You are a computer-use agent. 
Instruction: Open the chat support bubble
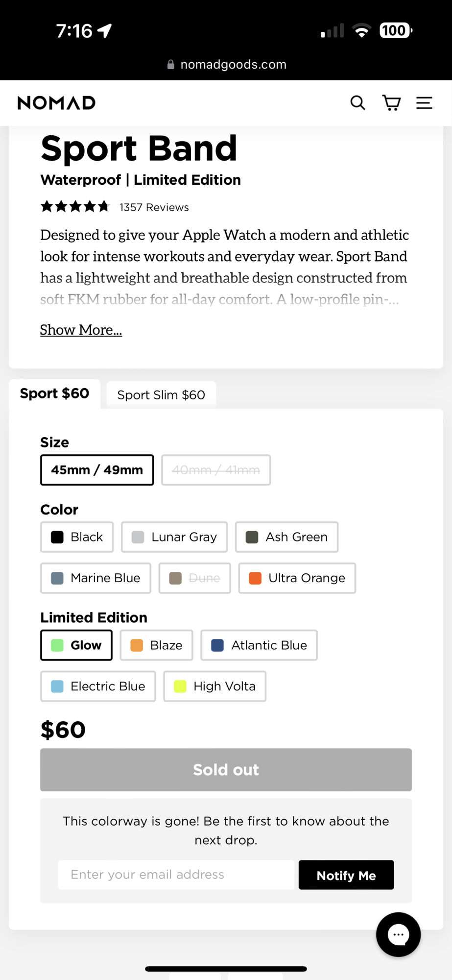coord(398,934)
